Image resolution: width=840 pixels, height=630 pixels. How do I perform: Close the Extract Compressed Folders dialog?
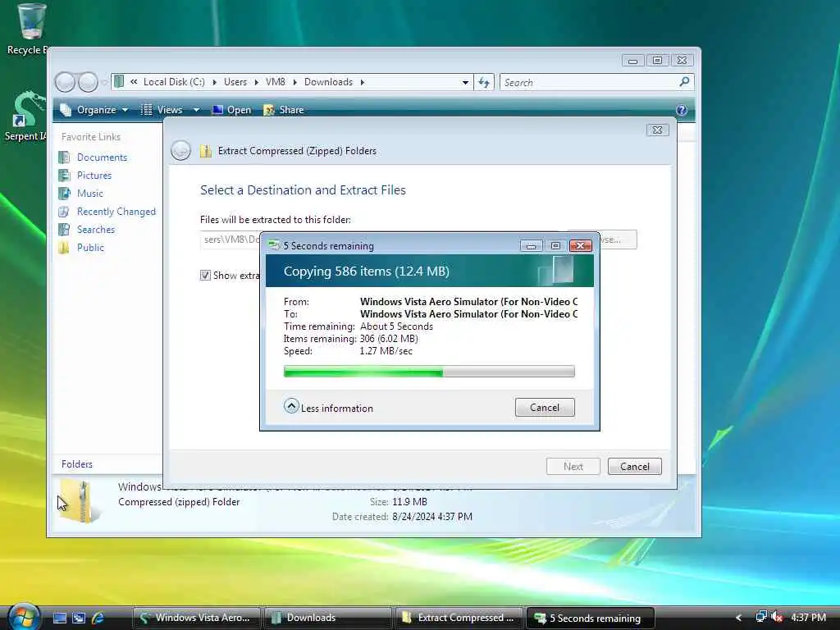pos(657,130)
